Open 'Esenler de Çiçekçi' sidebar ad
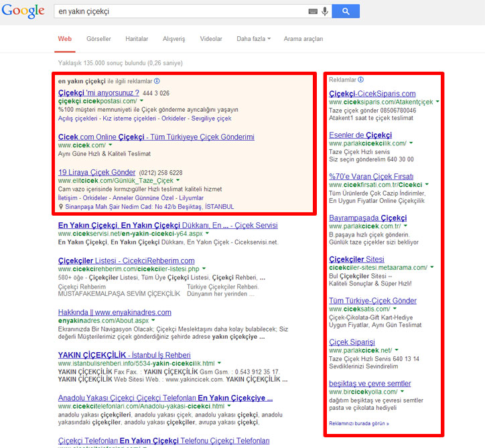The width and height of the screenshot is (485, 448). pos(360,135)
